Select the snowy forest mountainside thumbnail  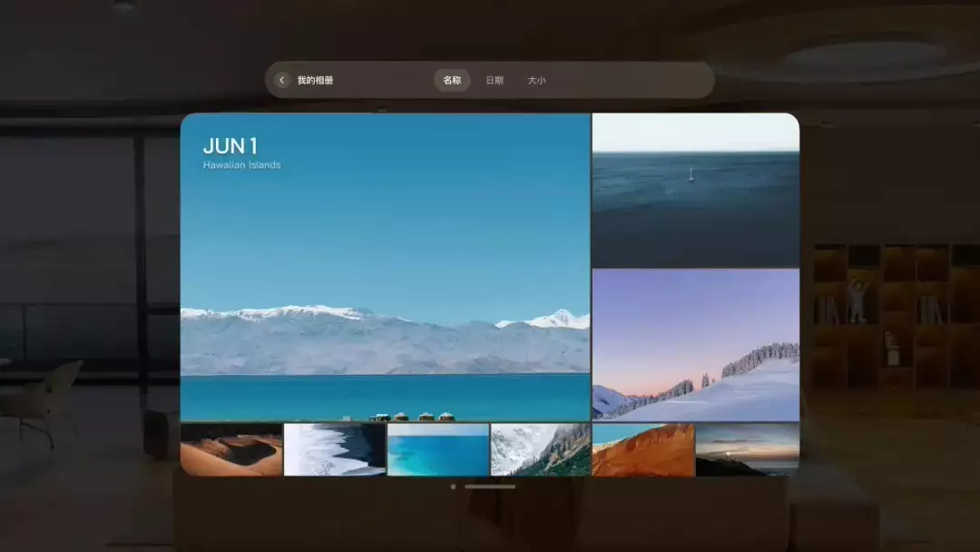point(541,449)
